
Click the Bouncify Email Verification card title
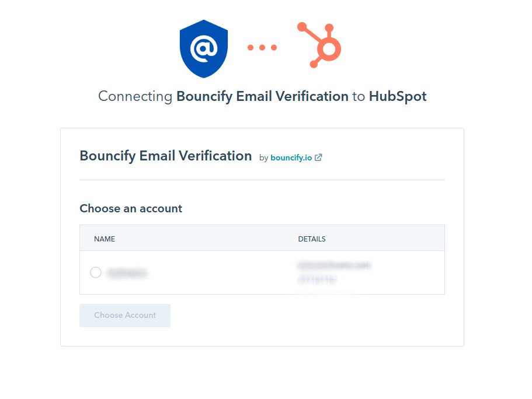(x=166, y=156)
